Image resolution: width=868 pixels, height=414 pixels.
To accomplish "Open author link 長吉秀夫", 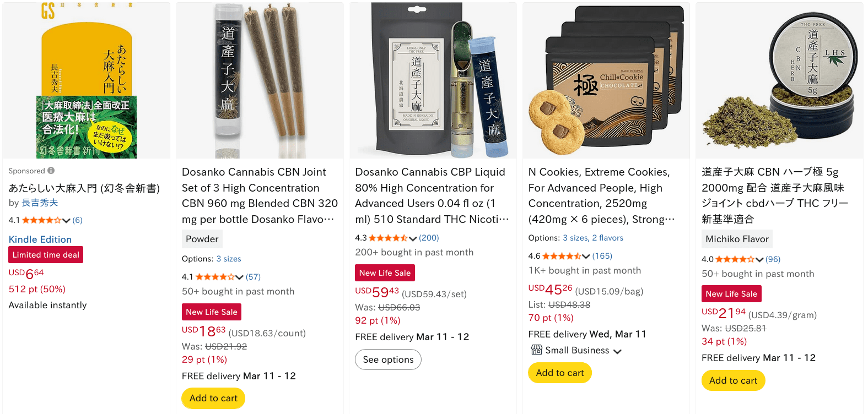I will click(x=40, y=203).
